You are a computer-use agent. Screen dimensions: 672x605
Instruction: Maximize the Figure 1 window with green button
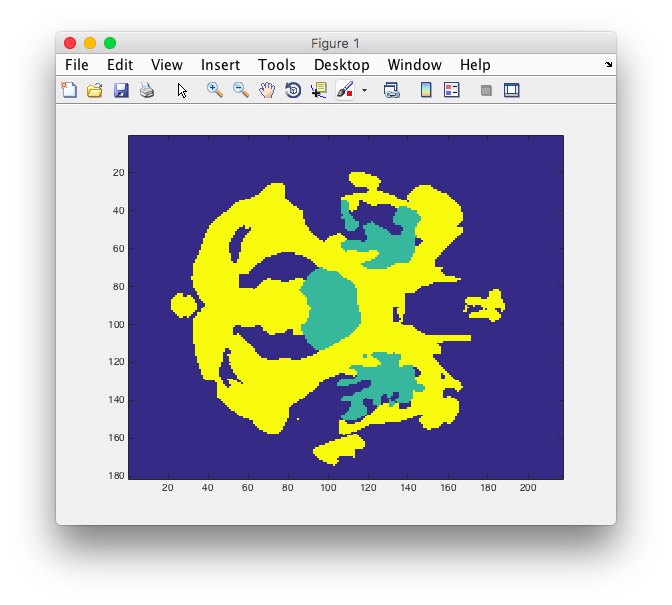(110, 43)
